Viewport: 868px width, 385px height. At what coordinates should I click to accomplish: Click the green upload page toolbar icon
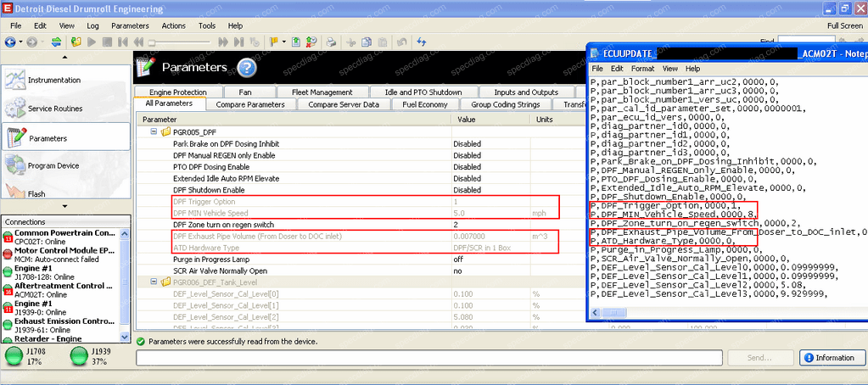296,42
